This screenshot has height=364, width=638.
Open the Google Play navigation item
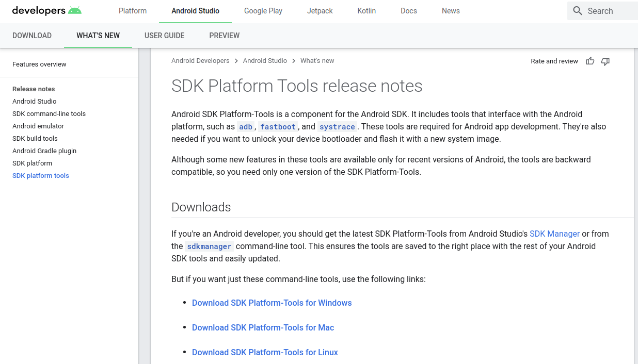263,11
